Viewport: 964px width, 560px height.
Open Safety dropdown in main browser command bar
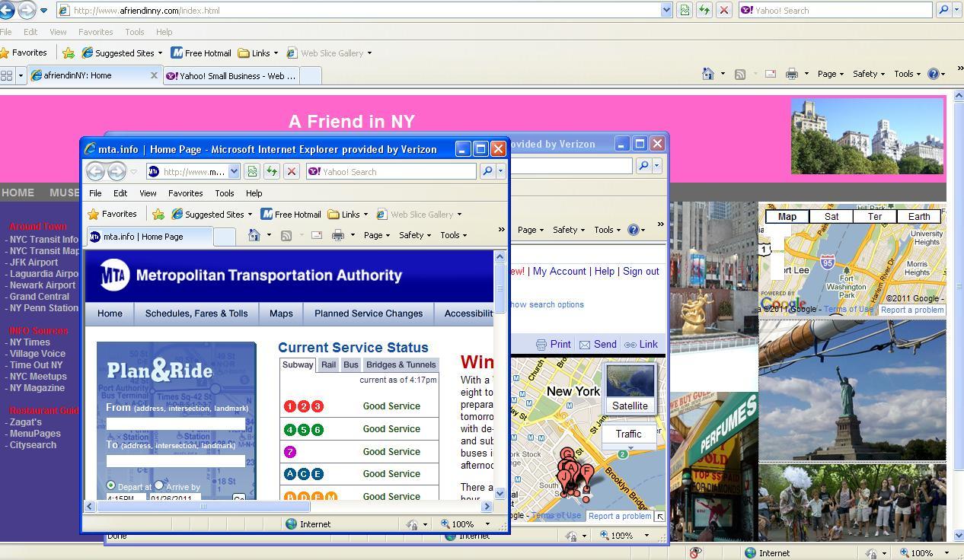(869, 74)
